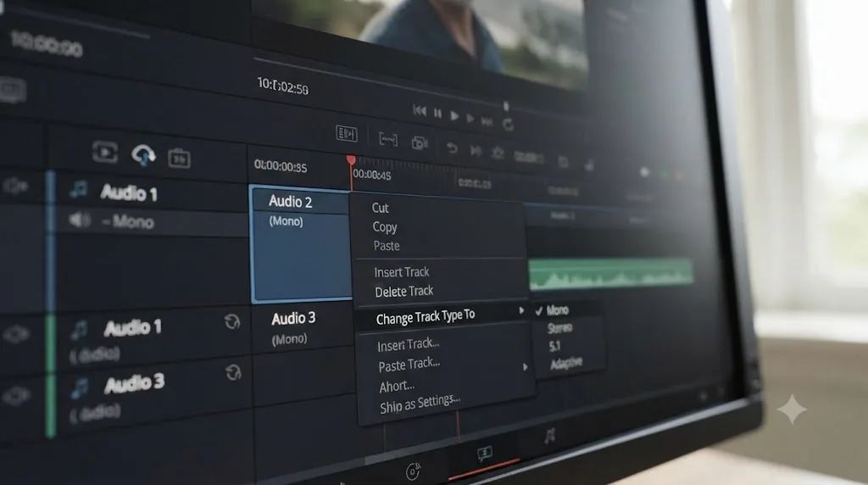
Task: Click the music note icon along the bottom bar
Action: (x=549, y=437)
